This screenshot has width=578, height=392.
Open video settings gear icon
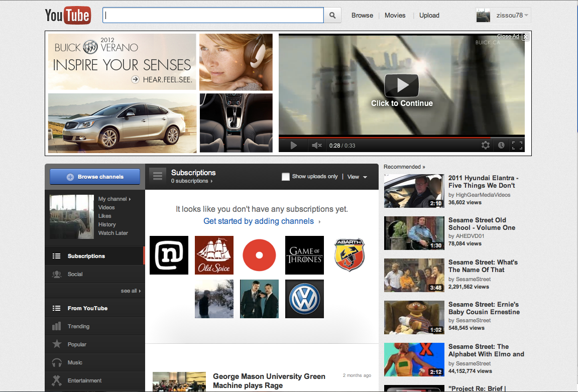click(x=486, y=145)
